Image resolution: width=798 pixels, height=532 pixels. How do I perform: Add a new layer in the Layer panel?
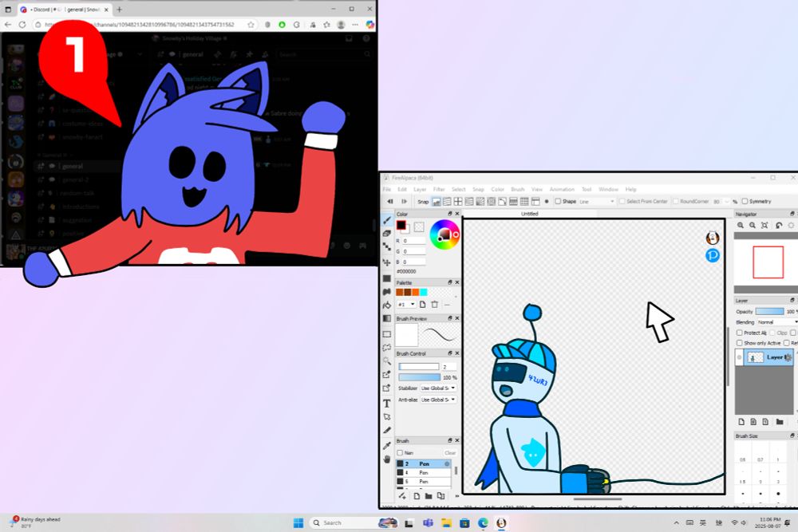point(741,422)
